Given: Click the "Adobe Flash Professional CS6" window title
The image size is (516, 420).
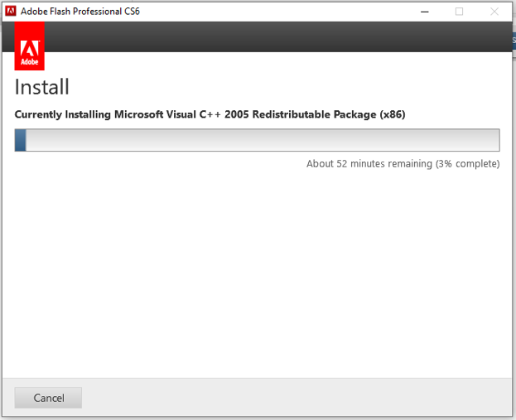Looking at the screenshot, I should 80,12.
